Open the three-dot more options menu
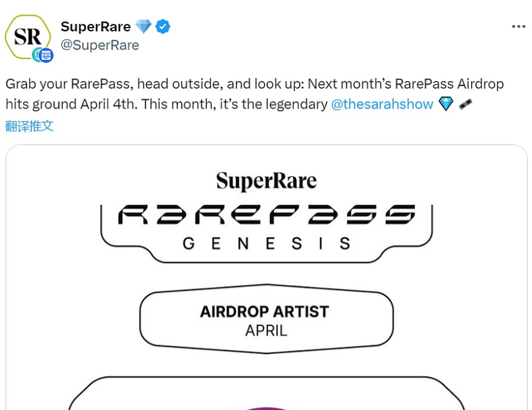The image size is (532, 410). pyautogui.click(x=518, y=26)
